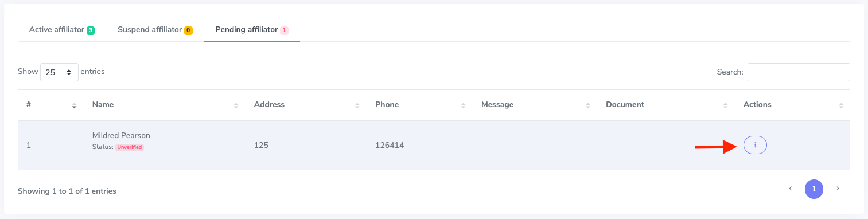Click the Unverified status badge
This screenshot has width=868, height=219.
[130, 147]
